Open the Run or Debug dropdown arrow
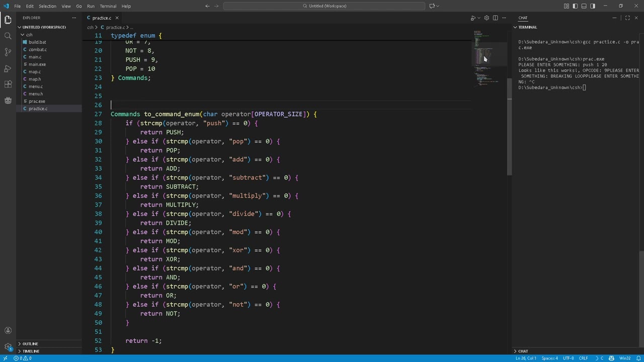Viewport: 644px width, 362px height. click(x=478, y=18)
